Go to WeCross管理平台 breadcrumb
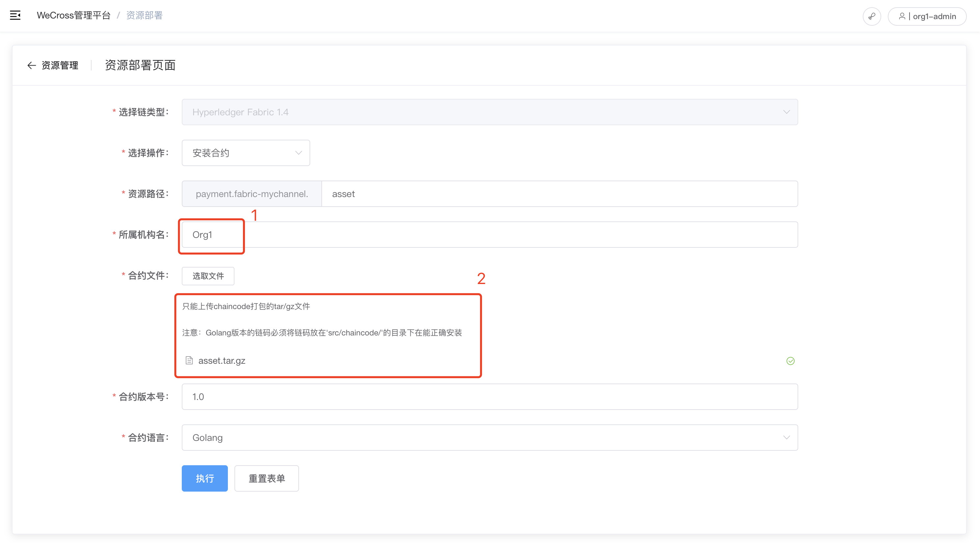Viewport: 980px width, 543px height. pos(73,15)
